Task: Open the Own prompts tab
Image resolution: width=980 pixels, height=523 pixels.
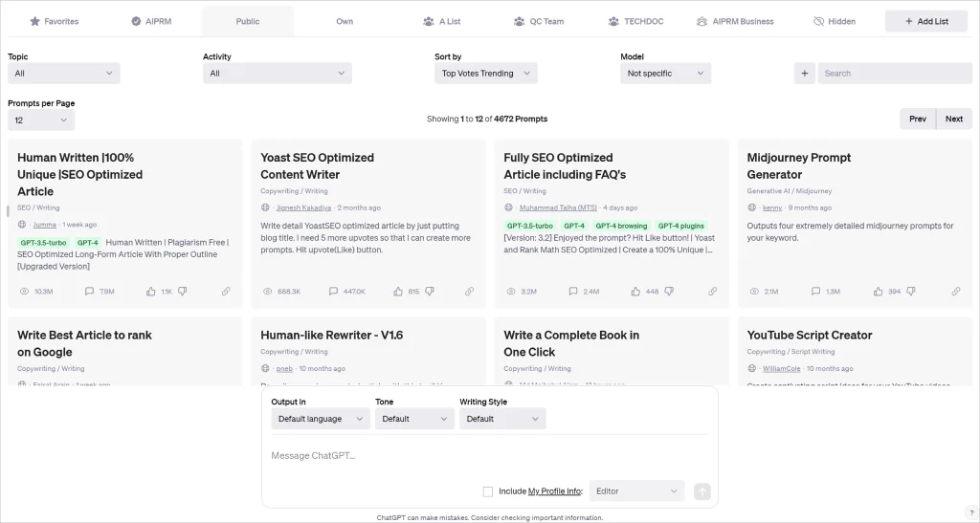Action: (x=345, y=21)
